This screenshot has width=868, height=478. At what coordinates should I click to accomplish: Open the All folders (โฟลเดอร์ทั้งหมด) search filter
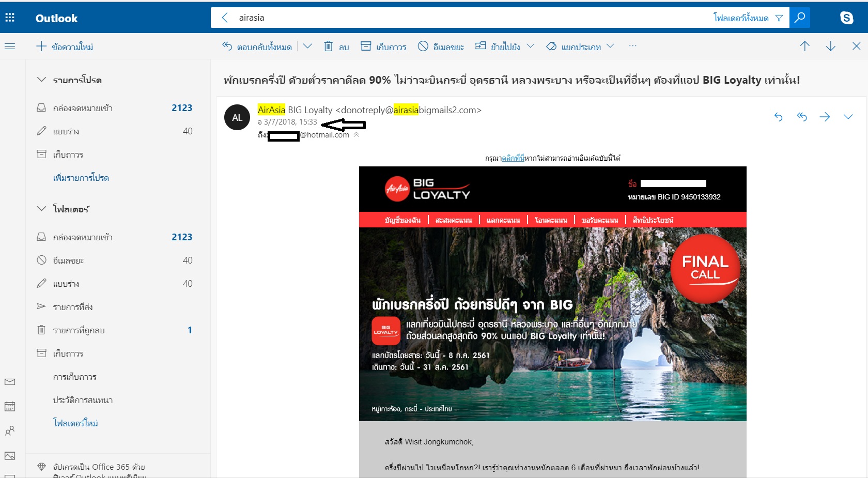tap(748, 18)
